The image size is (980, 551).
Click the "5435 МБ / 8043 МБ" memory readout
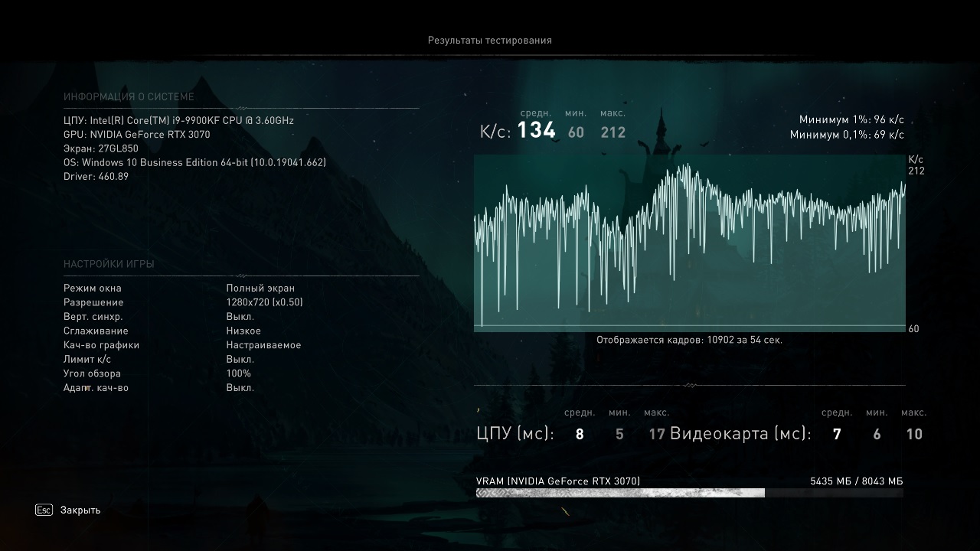click(857, 481)
